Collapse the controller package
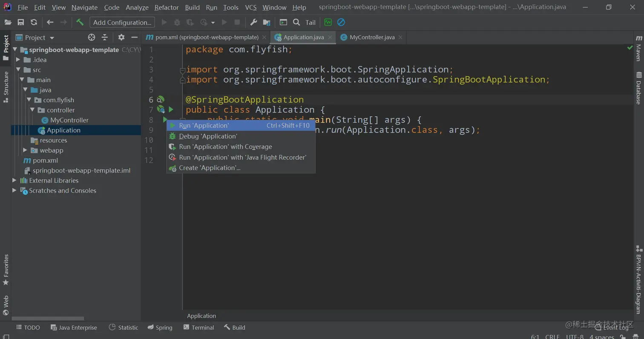The image size is (644, 339). pos(32,110)
